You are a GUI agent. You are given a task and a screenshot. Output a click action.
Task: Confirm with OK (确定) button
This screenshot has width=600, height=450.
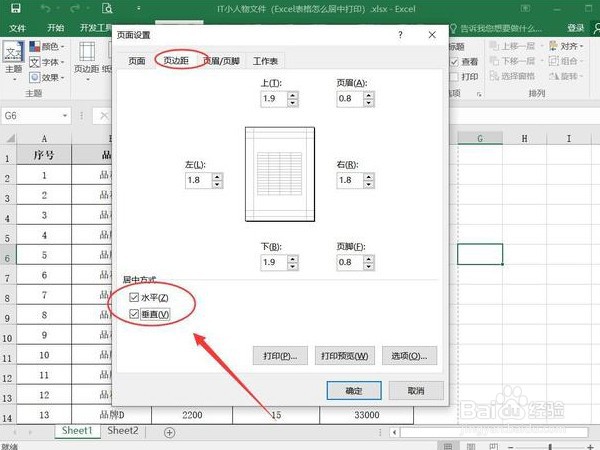click(354, 391)
